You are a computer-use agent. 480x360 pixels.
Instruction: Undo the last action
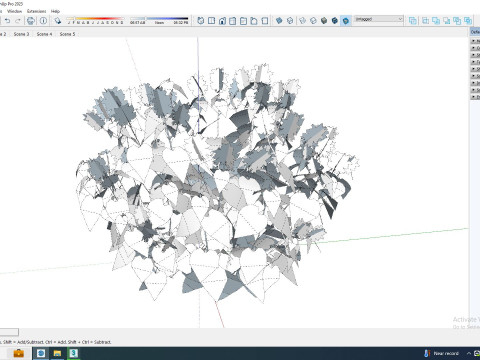(x=7, y=21)
